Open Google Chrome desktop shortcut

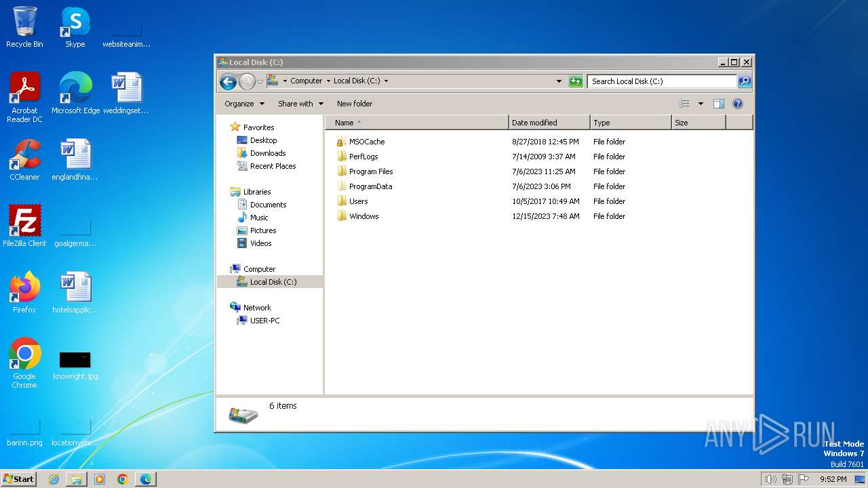click(24, 363)
